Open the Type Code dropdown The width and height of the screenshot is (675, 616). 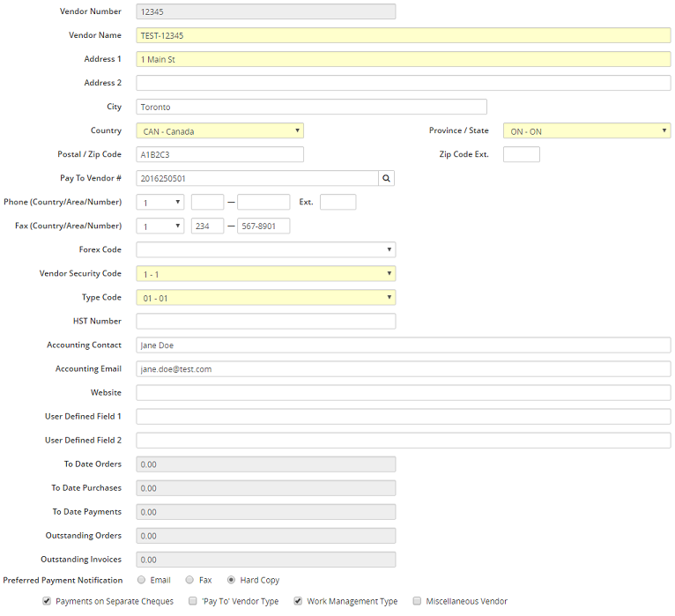(x=265, y=297)
